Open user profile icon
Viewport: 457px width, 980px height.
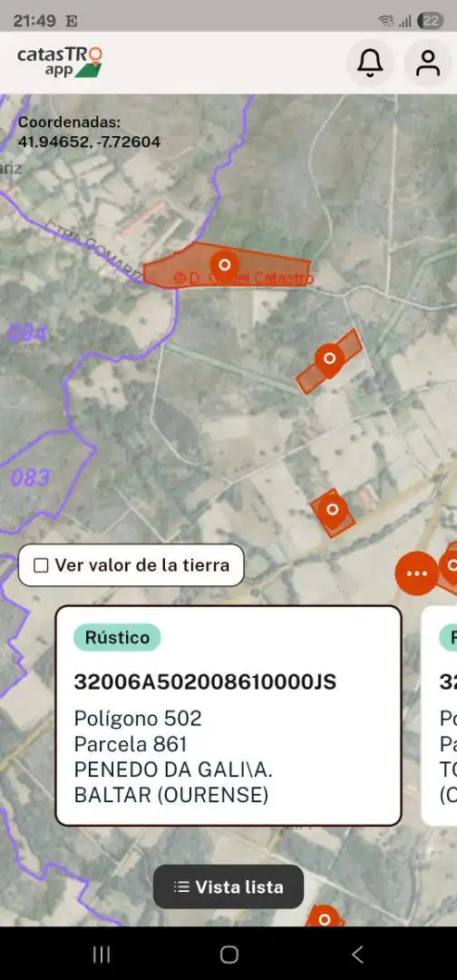(x=428, y=64)
